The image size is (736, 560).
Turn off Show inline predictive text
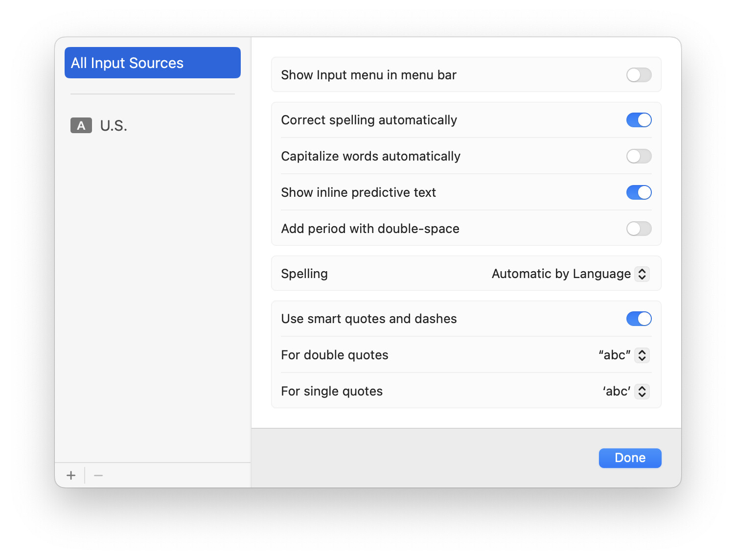(639, 192)
